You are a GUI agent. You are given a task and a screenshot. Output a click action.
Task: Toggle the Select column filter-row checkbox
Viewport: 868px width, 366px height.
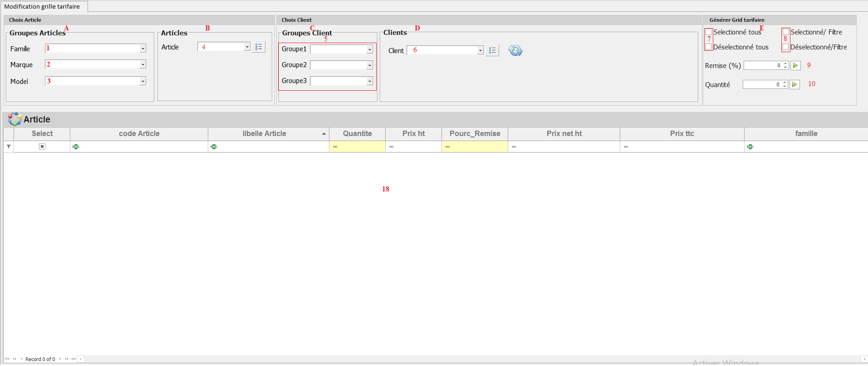pyautogui.click(x=42, y=146)
